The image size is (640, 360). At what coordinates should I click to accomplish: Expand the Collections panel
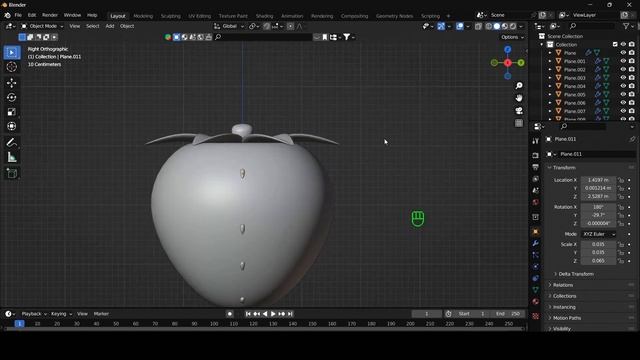[x=564, y=296]
